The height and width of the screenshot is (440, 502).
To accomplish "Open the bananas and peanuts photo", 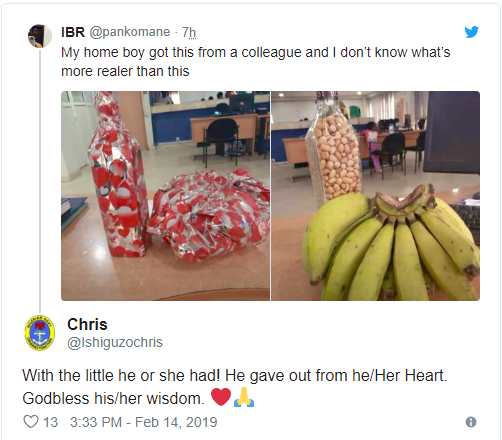I will pyautogui.click(x=376, y=196).
